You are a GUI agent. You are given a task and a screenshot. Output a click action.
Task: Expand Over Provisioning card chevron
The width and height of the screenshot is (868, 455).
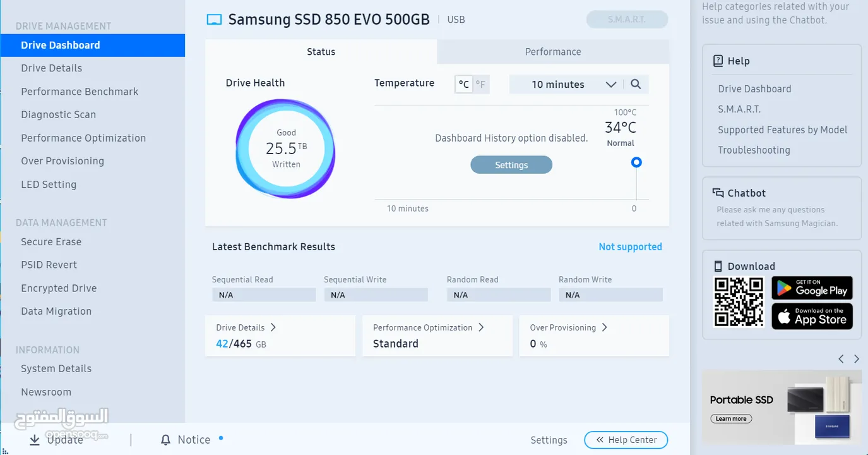click(605, 327)
